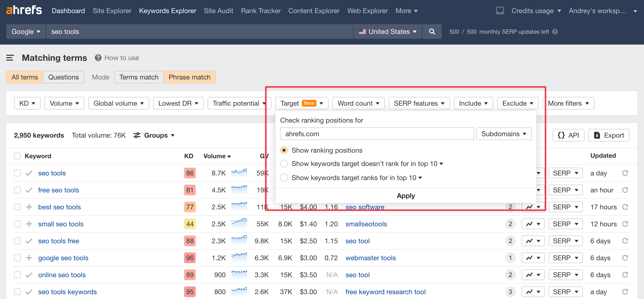Select 'Show keywords target ranks for' radio

pyautogui.click(x=284, y=178)
